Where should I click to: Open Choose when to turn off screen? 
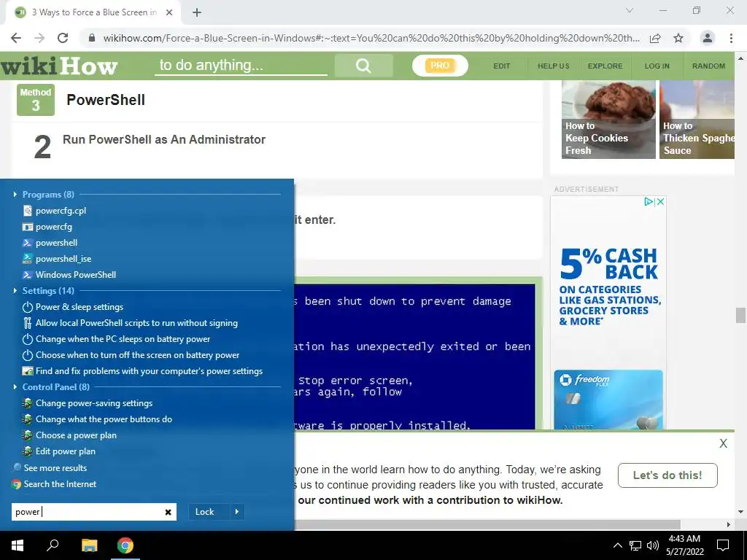tap(131, 355)
